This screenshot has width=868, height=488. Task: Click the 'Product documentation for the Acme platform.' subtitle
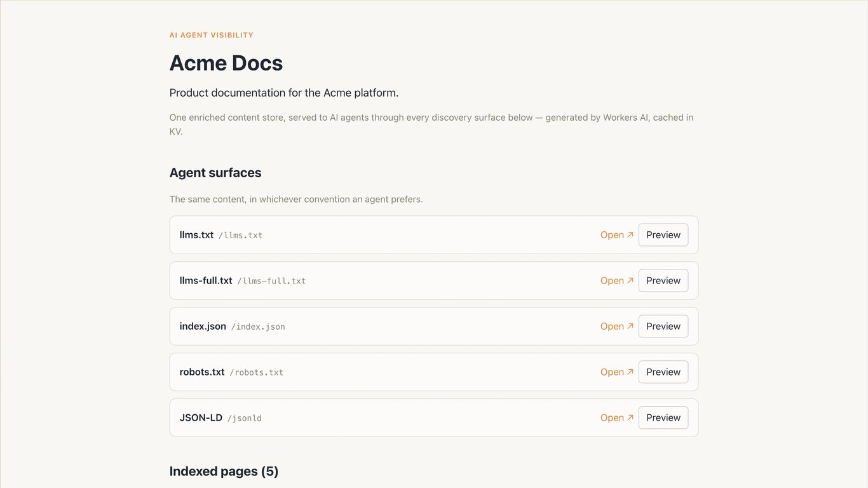coord(284,93)
